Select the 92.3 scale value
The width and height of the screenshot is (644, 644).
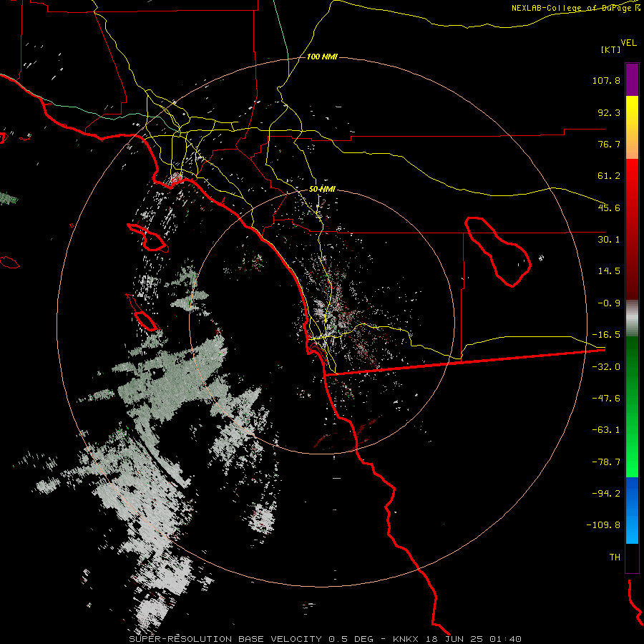coord(609,112)
